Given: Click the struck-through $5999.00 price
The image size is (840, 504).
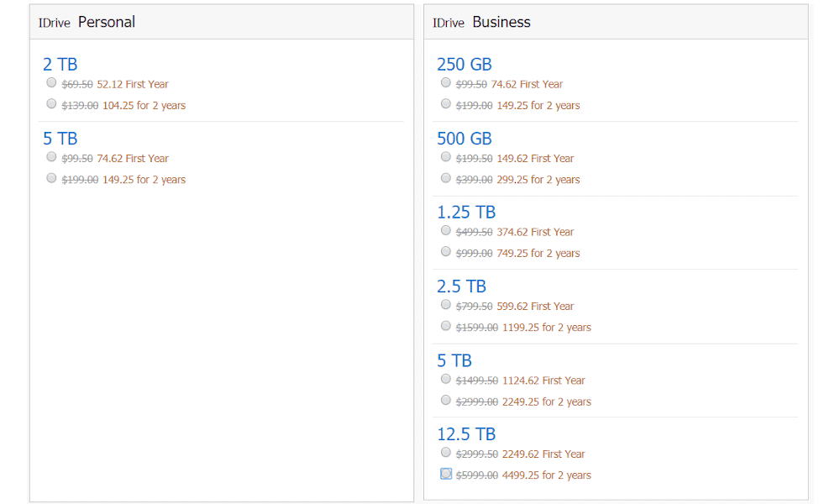Looking at the screenshot, I should pos(477,475).
